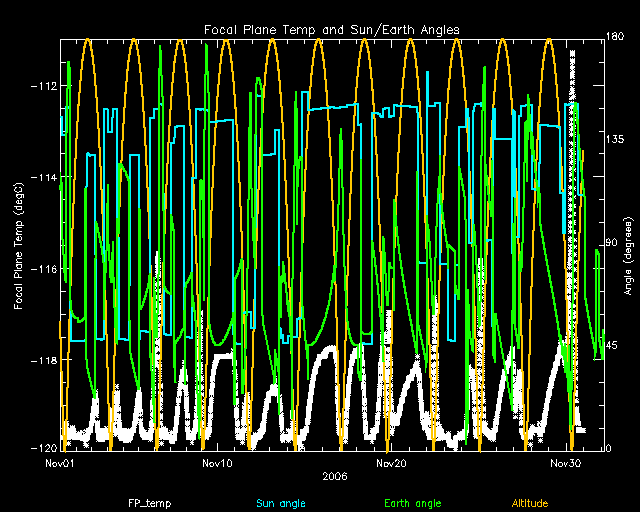Click the Nov20 date tick label
Screen dimensions: 640x512
391,464
